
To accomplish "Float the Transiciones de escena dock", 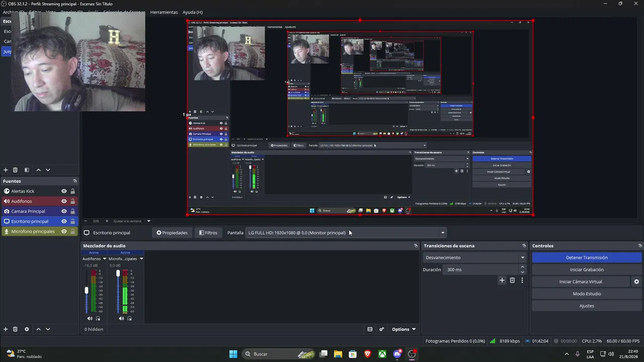I will point(524,246).
